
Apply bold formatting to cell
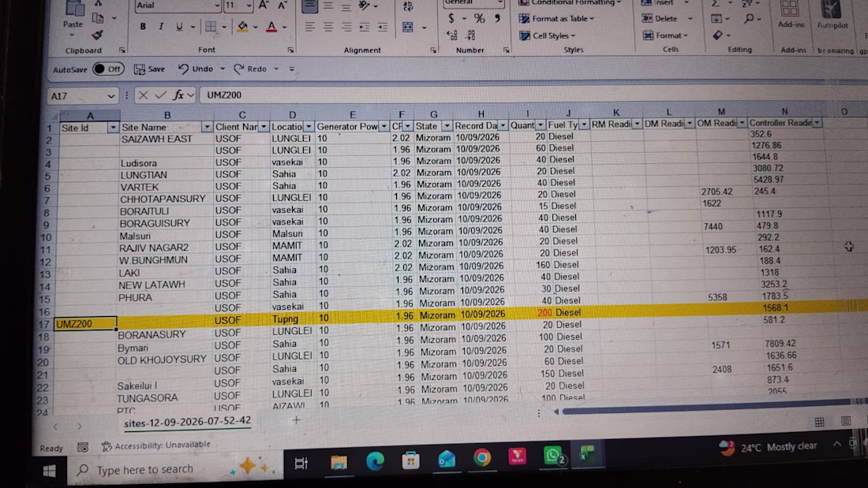tap(143, 27)
